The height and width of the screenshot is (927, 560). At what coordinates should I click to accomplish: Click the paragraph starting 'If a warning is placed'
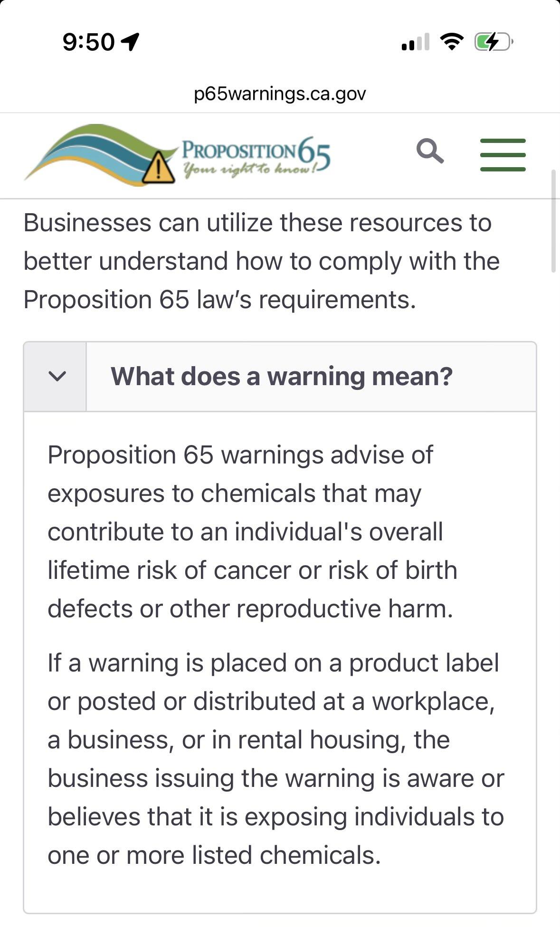275,759
